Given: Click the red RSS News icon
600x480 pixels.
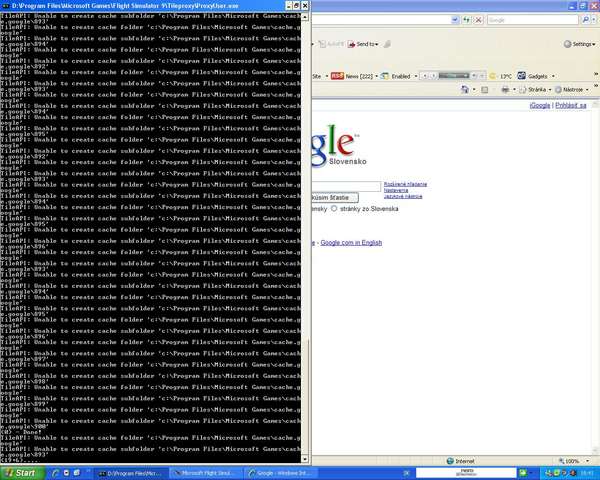Looking at the screenshot, I should [x=337, y=76].
